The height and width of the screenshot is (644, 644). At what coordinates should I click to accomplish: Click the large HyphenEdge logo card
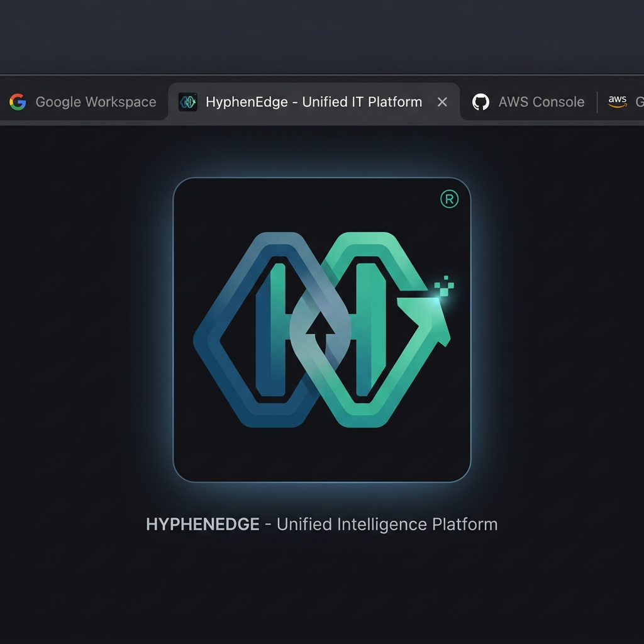coord(322,330)
